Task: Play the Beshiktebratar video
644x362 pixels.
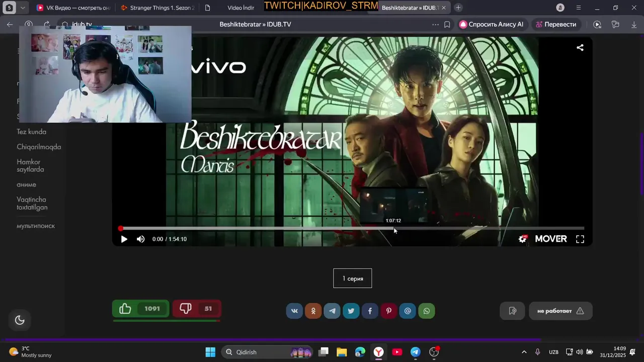Action: point(124,239)
